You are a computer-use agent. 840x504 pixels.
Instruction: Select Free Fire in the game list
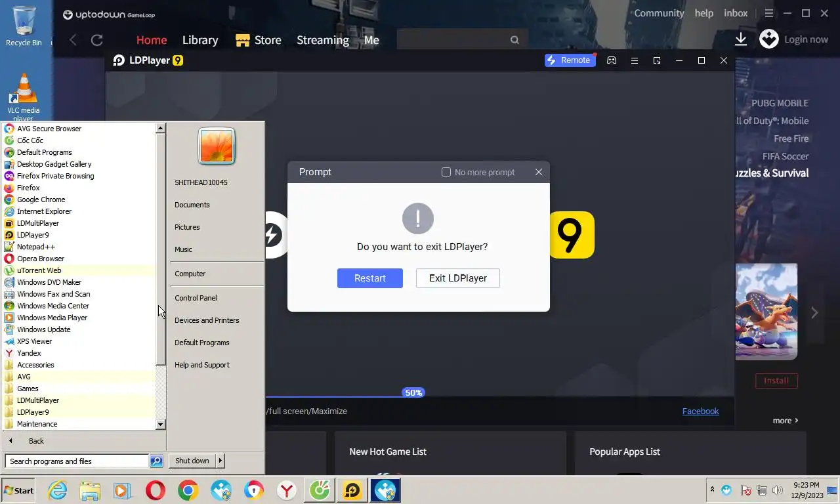point(791,138)
